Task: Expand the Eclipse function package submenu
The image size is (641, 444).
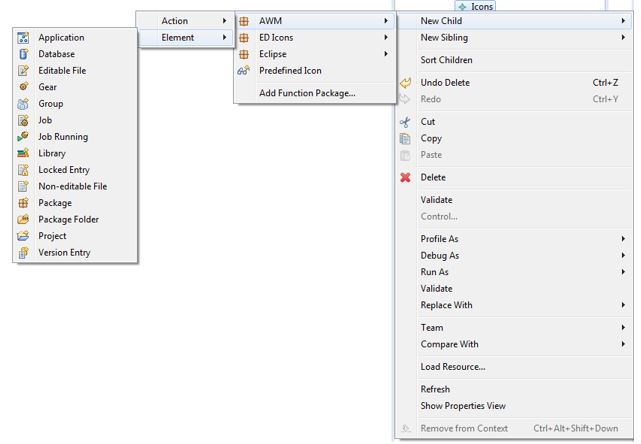Action: [386, 54]
